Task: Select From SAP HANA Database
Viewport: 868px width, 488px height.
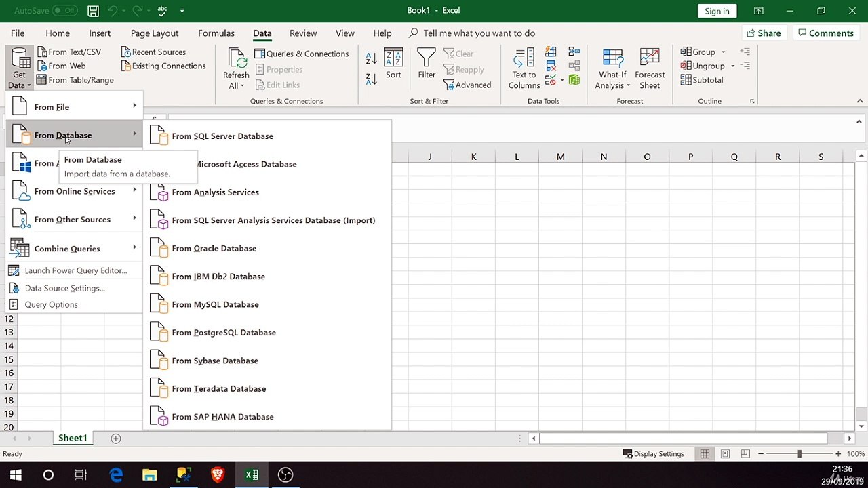Action: click(x=267, y=417)
